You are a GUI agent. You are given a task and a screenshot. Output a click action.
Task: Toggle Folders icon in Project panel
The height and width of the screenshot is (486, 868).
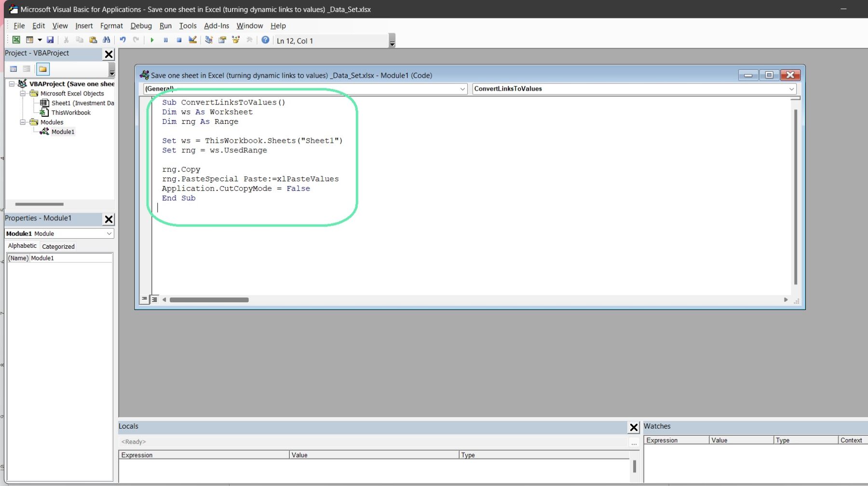pyautogui.click(x=43, y=69)
